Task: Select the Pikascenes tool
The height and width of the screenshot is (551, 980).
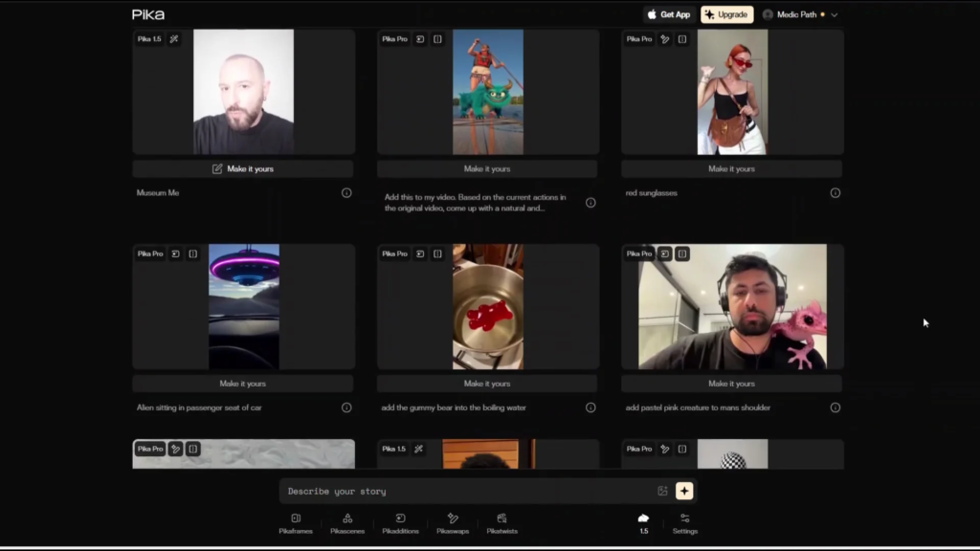Action: [347, 522]
